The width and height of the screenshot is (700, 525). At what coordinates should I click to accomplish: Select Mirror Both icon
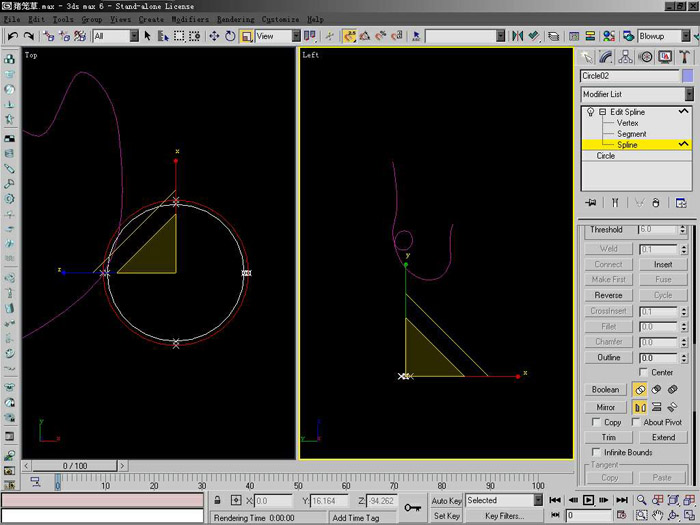(x=672, y=407)
